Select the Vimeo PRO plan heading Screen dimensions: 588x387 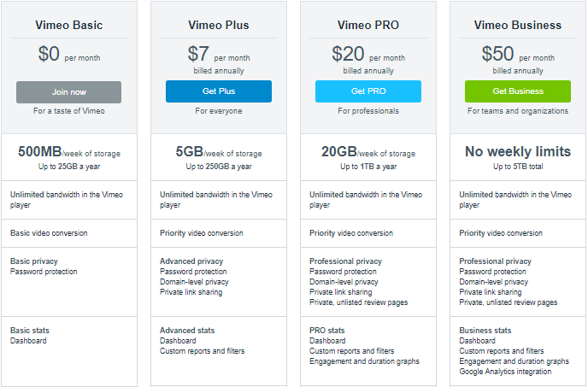(x=368, y=25)
